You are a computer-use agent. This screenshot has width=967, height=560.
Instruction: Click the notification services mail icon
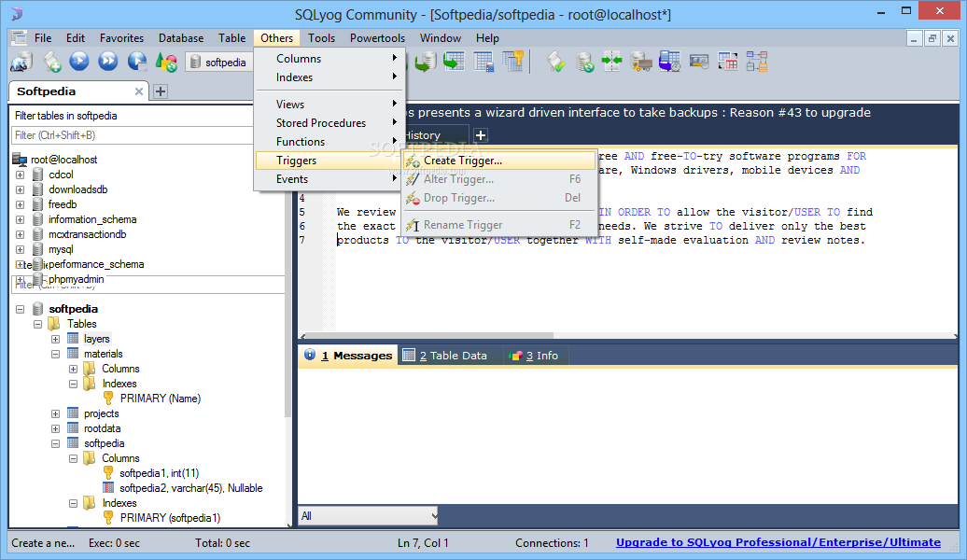point(699,62)
